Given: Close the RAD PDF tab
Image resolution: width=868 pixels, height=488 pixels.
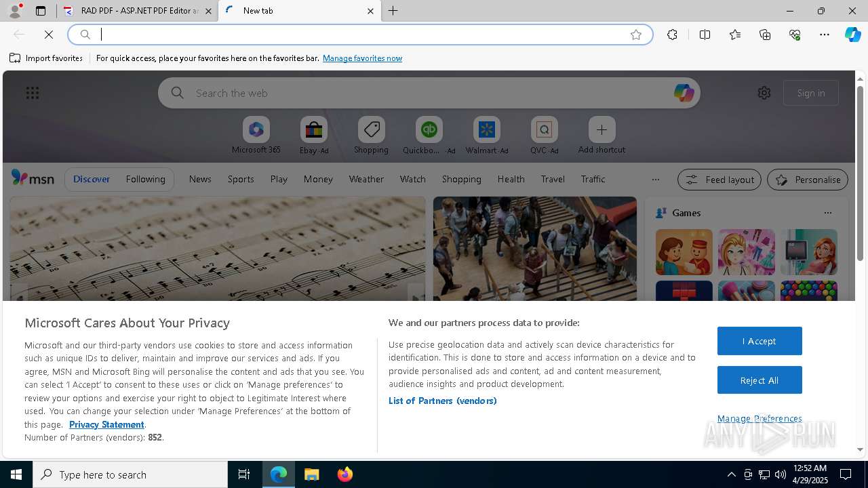Looking at the screenshot, I should coord(208,11).
